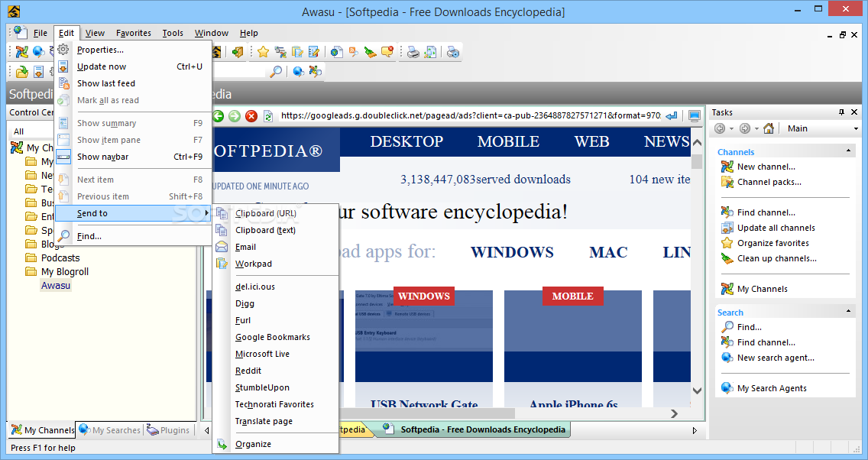Click New search agent... link
868x460 pixels.
[776, 358]
